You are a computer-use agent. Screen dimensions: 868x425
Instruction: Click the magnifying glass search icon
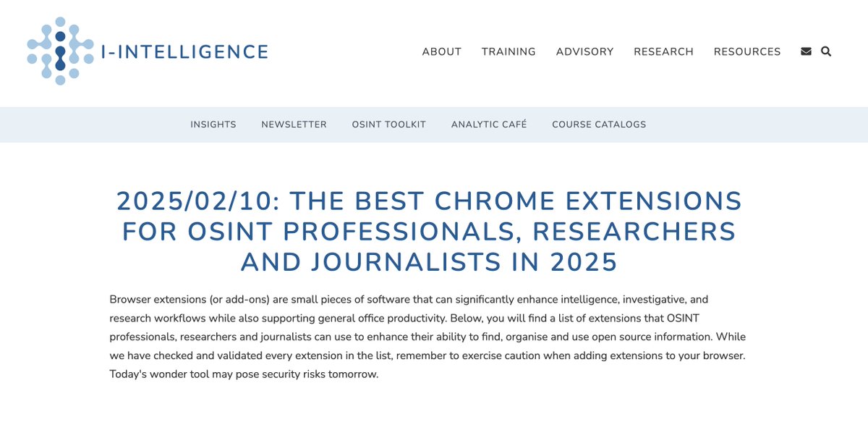point(826,51)
